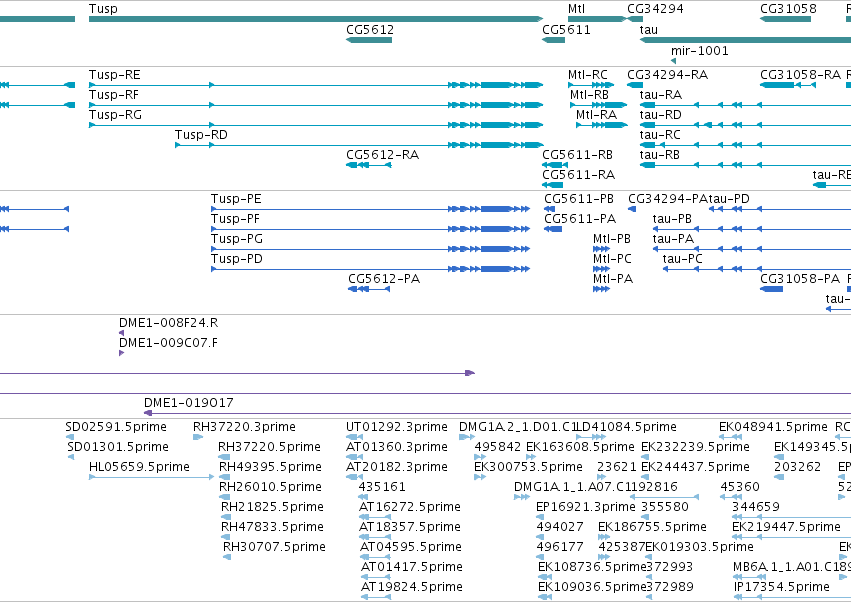Select AT20182.3prime EST label
The height and width of the screenshot is (602, 851).
pos(397,467)
